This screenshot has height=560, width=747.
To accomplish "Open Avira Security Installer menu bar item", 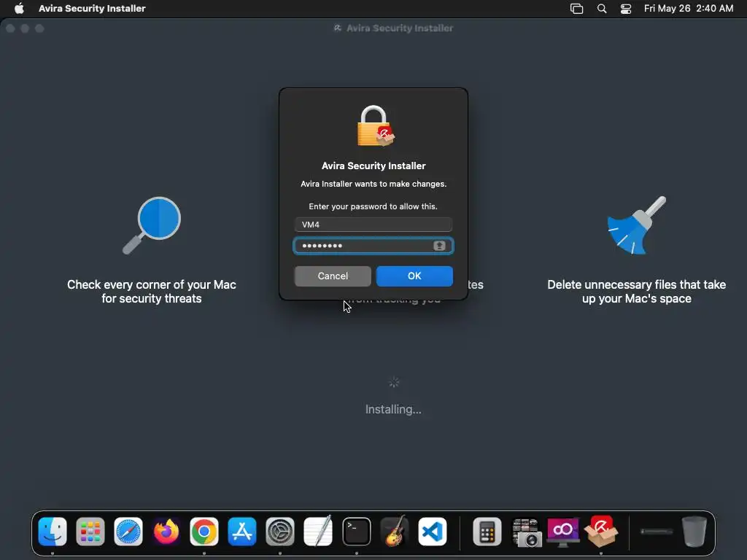I will coord(92,8).
